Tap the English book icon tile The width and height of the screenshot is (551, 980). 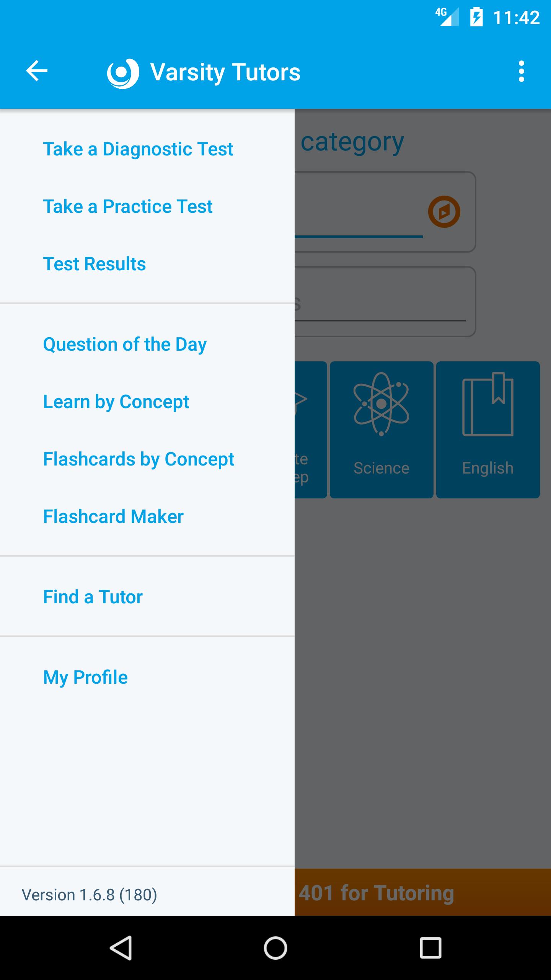click(x=488, y=430)
